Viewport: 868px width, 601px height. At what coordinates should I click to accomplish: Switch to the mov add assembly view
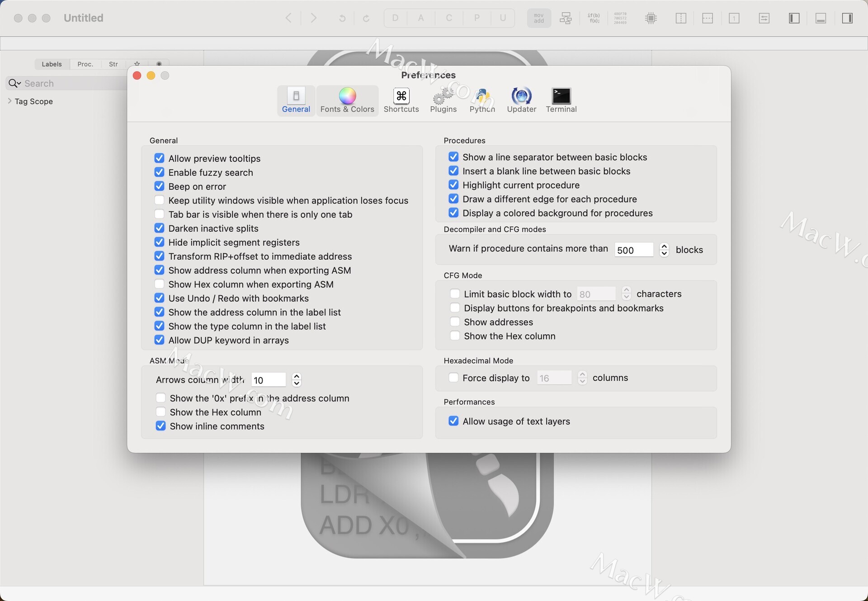pyautogui.click(x=539, y=18)
